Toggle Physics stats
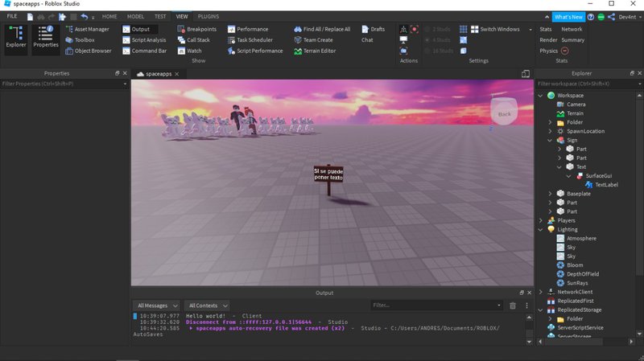The image size is (644, 361). 548,51
